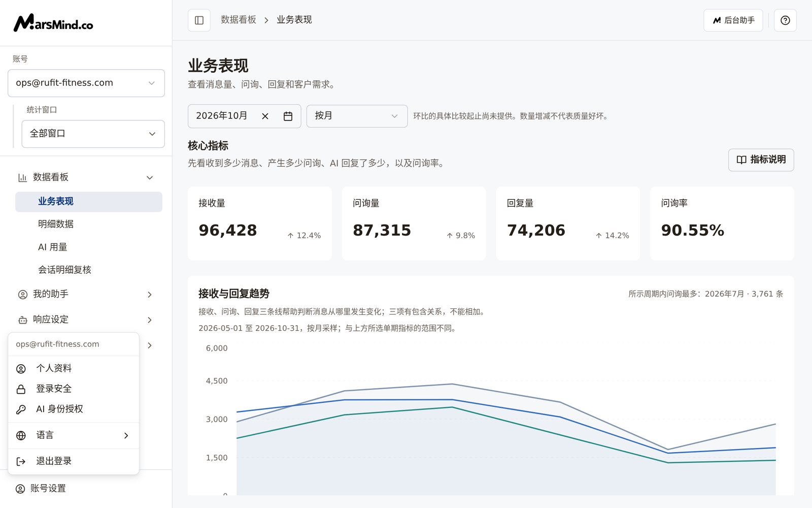Viewport: 812px width, 508px height.
Task: Expand the 语言 submenu arrow
Action: tap(126, 435)
